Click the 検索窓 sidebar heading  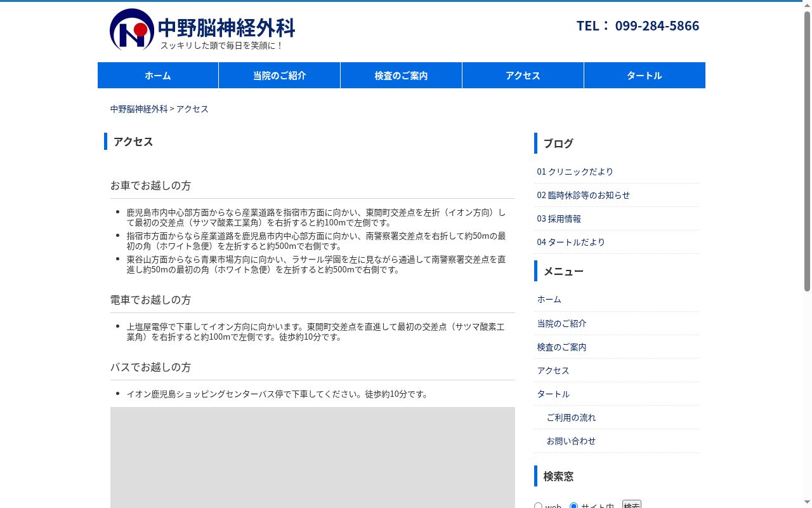coord(558,476)
